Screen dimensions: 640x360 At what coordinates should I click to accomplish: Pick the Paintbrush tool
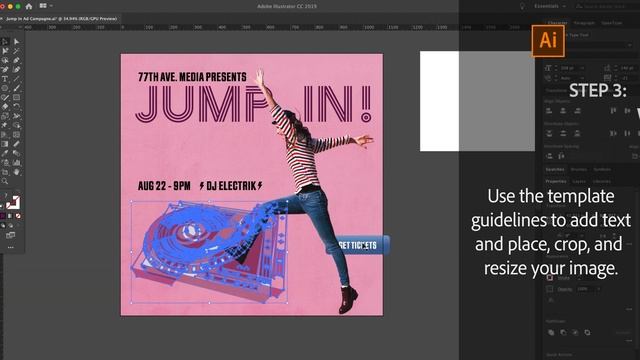point(16,88)
